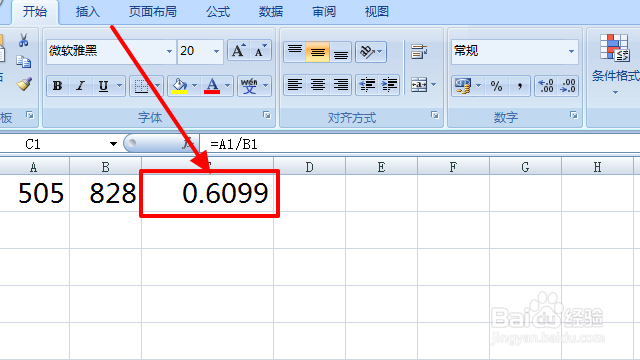
Task: Apply red font color A
Action: [x=212, y=86]
